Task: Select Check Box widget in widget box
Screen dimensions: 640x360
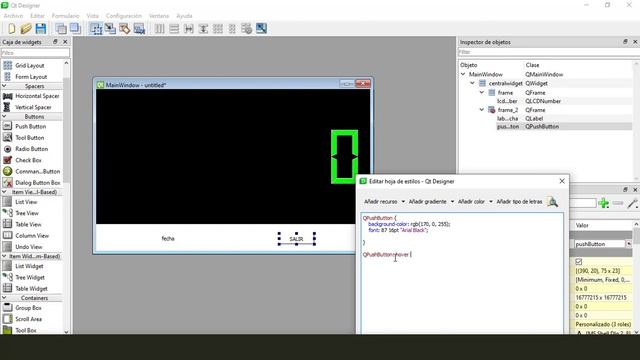Action: 28,160
